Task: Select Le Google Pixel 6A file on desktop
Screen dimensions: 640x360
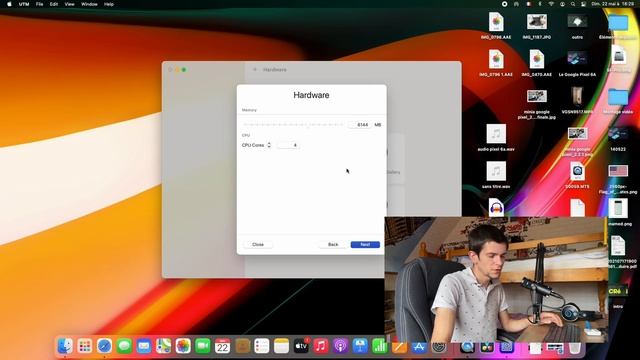Action: (577, 63)
